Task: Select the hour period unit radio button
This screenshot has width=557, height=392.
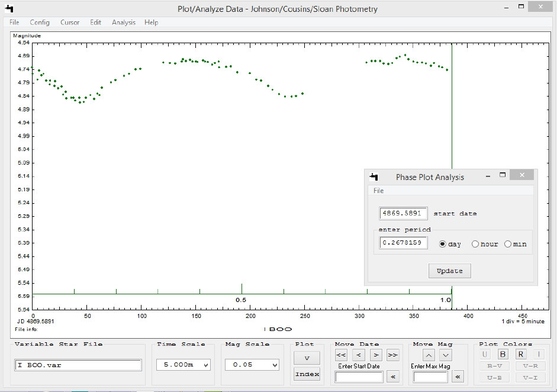Action: (475, 244)
